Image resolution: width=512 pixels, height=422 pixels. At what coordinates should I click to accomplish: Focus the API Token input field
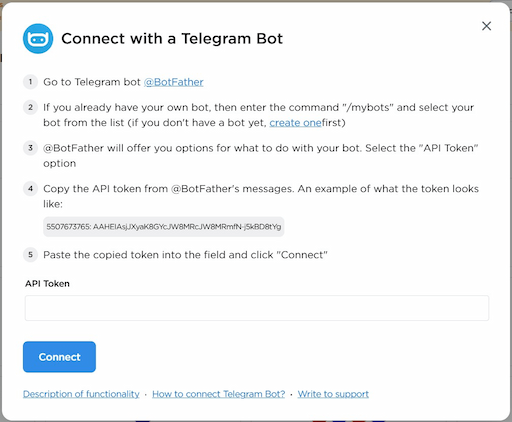pos(257,308)
